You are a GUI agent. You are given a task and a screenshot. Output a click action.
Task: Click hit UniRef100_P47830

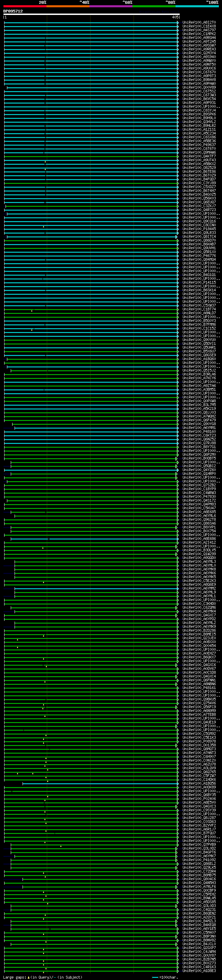pyautogui.click(x=199, y=496)
